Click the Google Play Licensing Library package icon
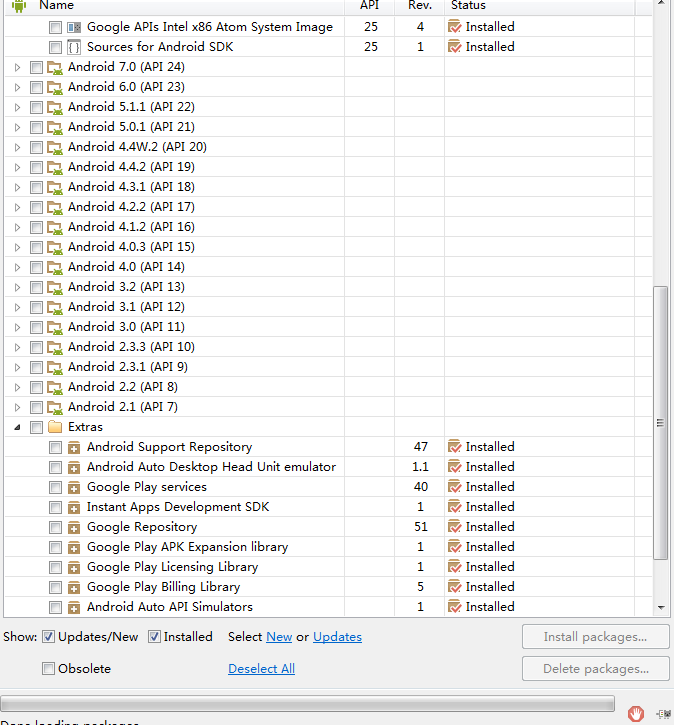This screenshot has height=725, width=674. (74, 567)
